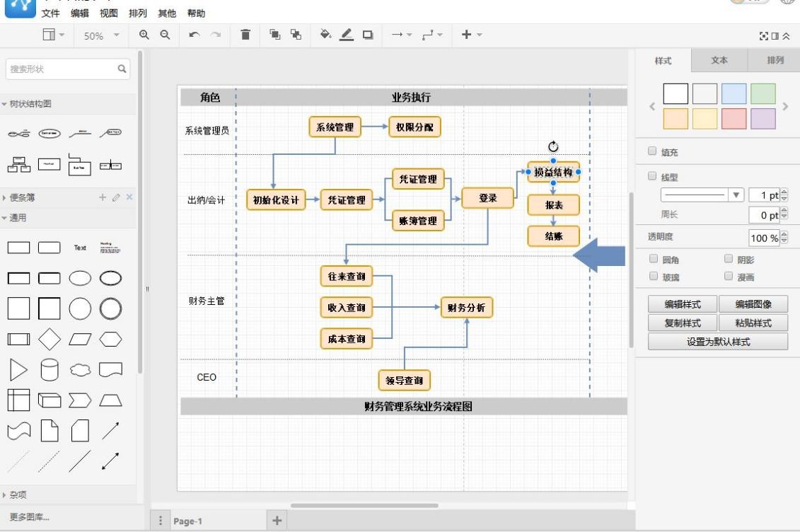Toggle the shadow icon in toolbar
Viewport: 800px width, 532px height.
368,35
